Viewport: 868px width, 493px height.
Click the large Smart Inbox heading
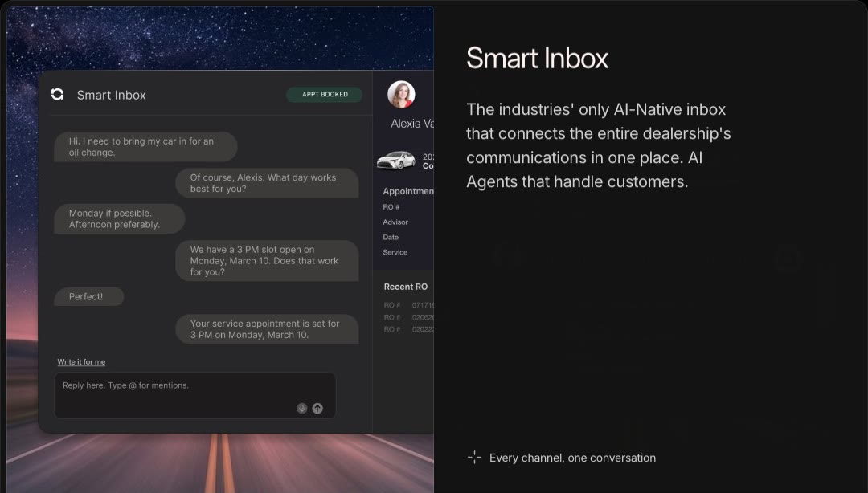click(x=537, y=58)
